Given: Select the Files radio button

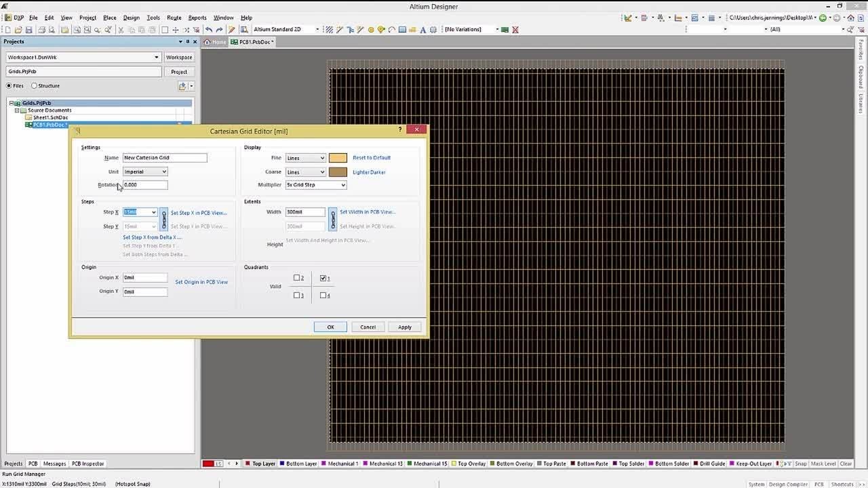Looking at the screenshot, I should [x=9, y=86].
